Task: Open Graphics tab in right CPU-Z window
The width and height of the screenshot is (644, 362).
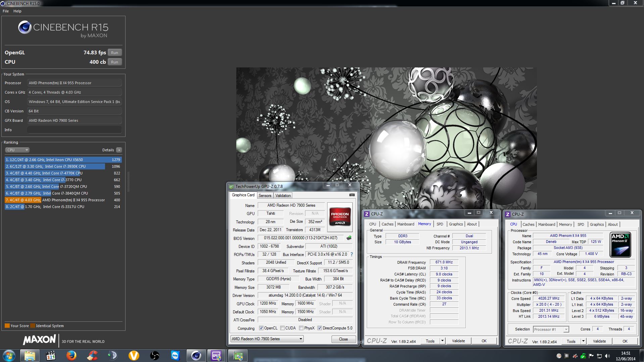Action: point(597,224)
